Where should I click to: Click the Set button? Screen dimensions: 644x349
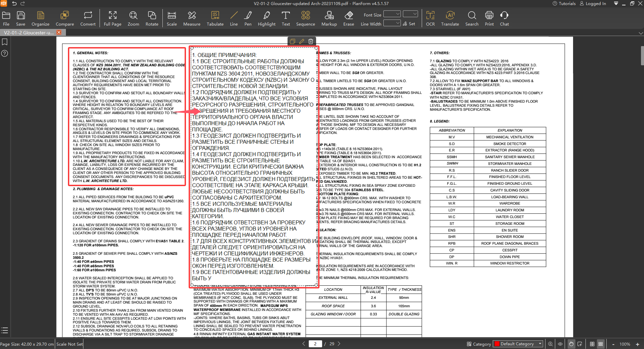click(409, 24)
